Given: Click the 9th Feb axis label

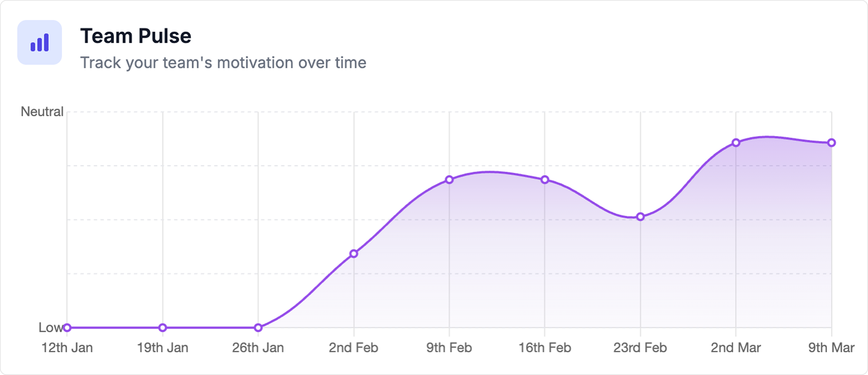Looking at the screenshot, I should point(449,348).
